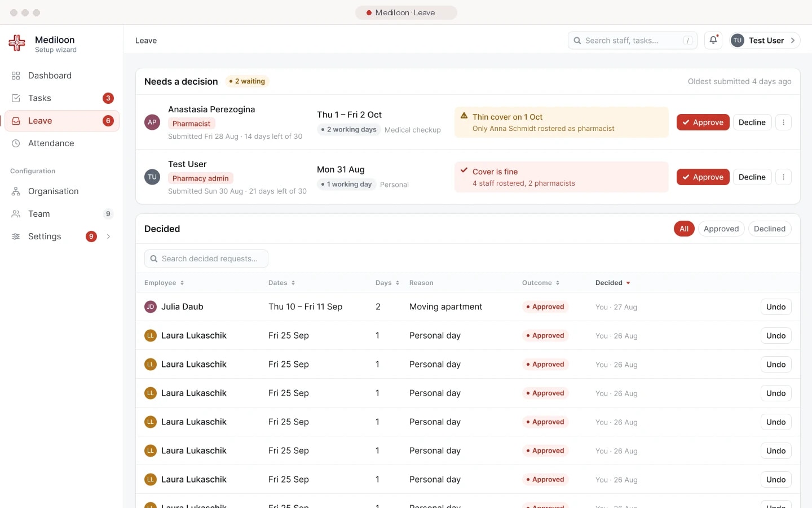Click the Search decided requests field
Viewport: 812px width, 508px height.
click(206, 259)
